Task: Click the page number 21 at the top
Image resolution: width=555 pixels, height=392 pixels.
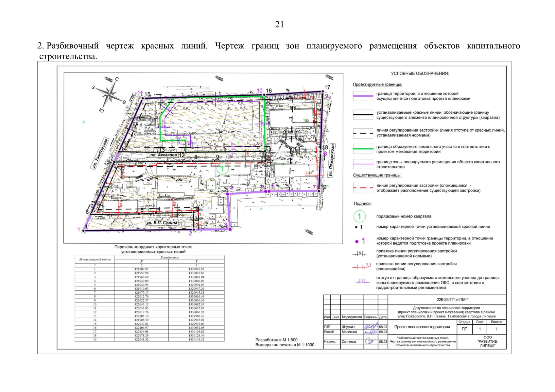Action: (279, 24)
